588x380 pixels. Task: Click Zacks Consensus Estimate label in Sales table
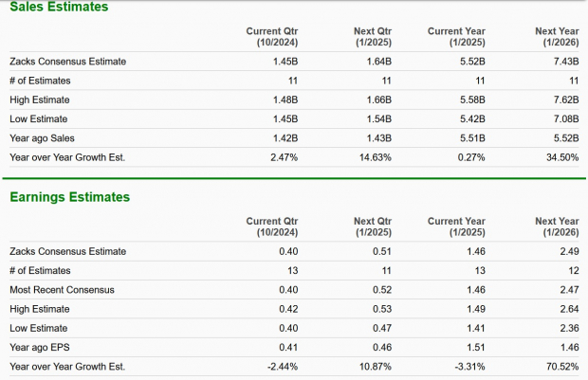point(68,62)
